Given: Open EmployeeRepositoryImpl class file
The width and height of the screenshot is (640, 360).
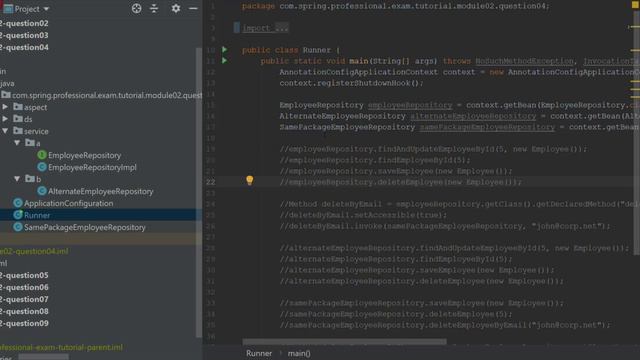Looking at the screenshot, I should 92,167.
